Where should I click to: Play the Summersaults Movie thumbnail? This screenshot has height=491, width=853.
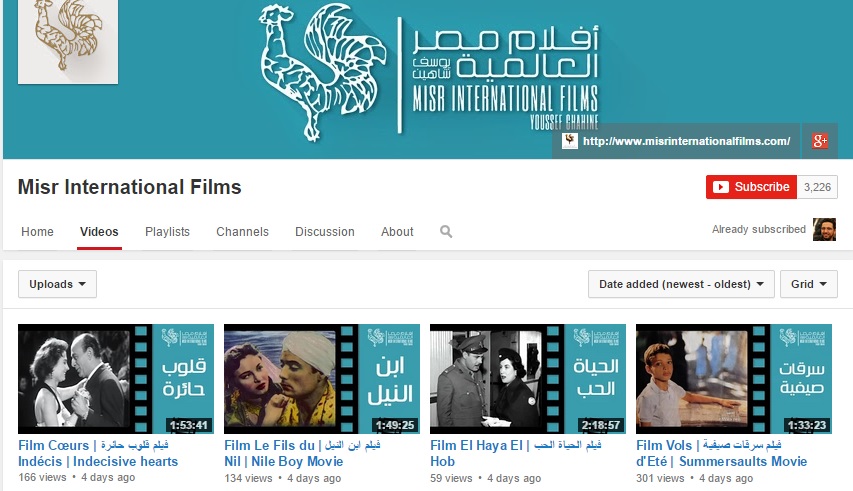(x=734, y=379)
